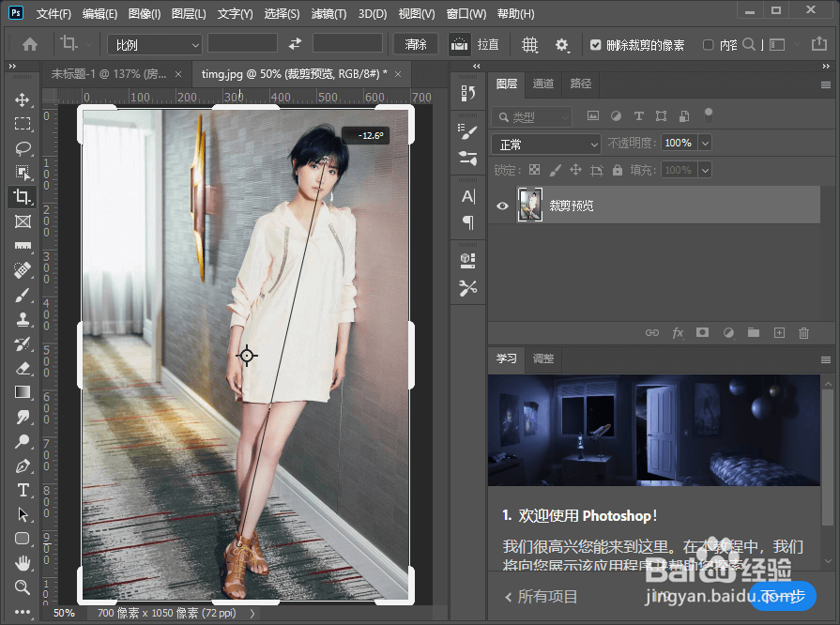Open the Layers panel menu
The height and width of the screenshot is (625, 840).
point(826,84)
